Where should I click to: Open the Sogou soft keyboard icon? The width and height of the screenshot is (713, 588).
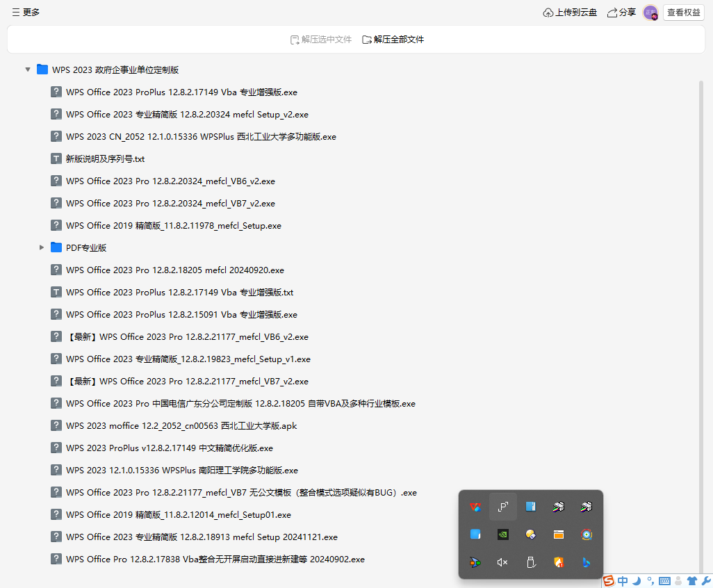click(x=664, y=581)
